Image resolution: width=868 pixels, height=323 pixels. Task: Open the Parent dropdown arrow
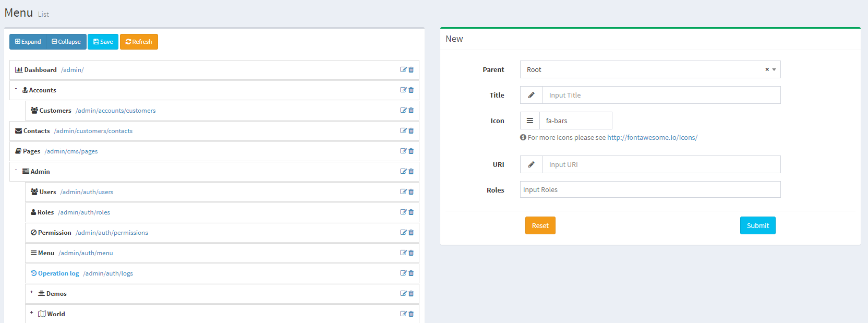[x=774, y=70]
